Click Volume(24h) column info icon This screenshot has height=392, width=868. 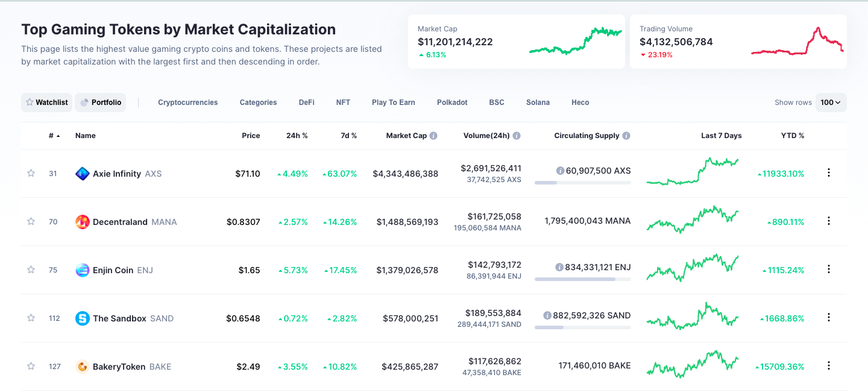click(x=517, y=136)
